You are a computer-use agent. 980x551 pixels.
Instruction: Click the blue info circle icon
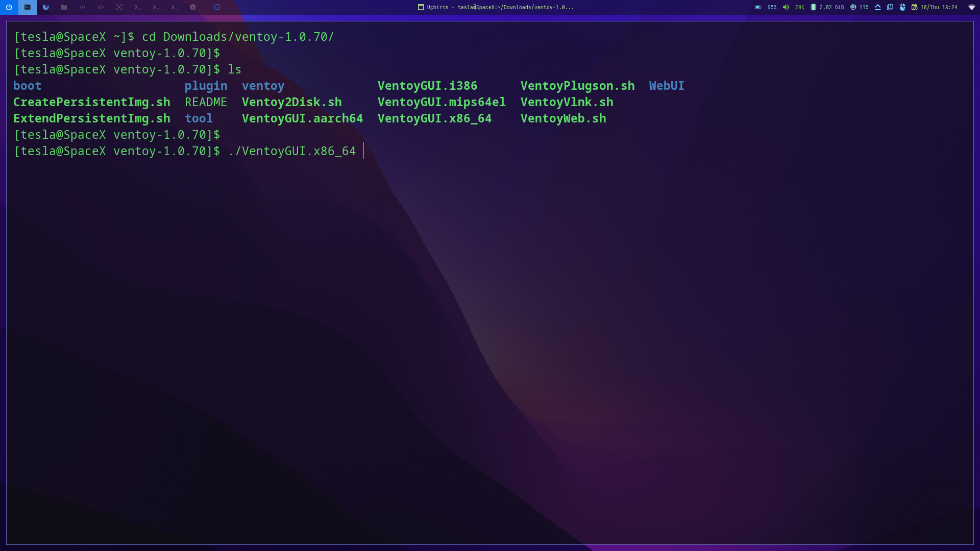[217, 7]
